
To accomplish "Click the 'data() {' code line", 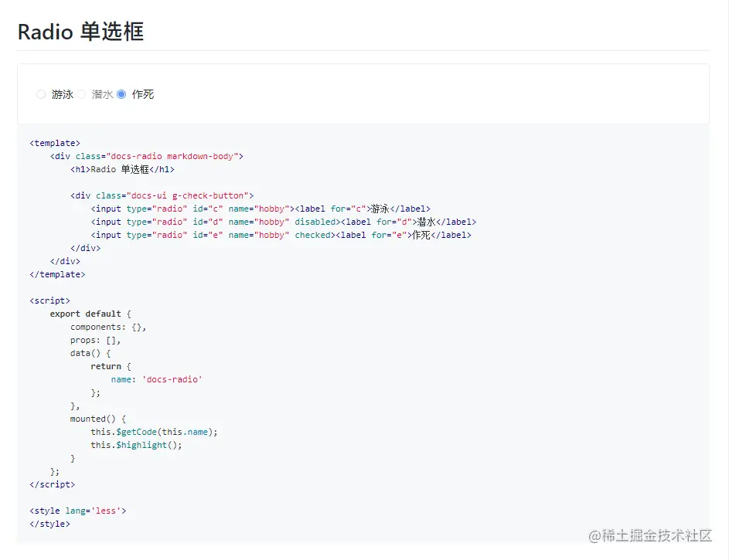I will tap(90, 353).
